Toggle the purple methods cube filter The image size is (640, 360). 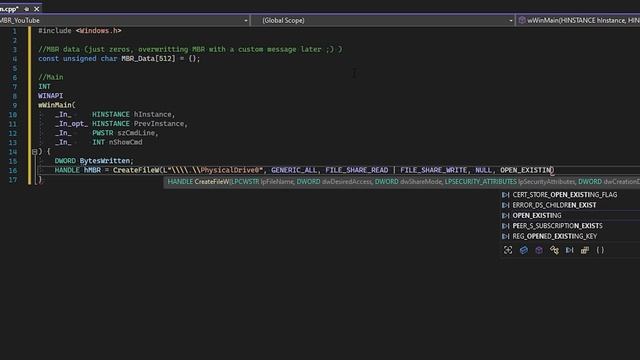[539, 250]
